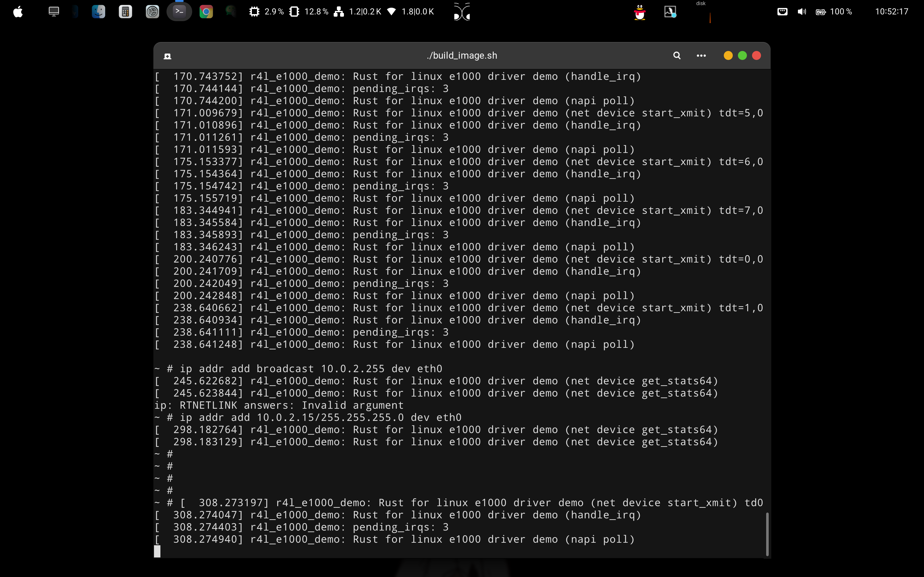
Task: Click the Apple logo launcher
Action: pyautogui.click(x=18, y=12)
